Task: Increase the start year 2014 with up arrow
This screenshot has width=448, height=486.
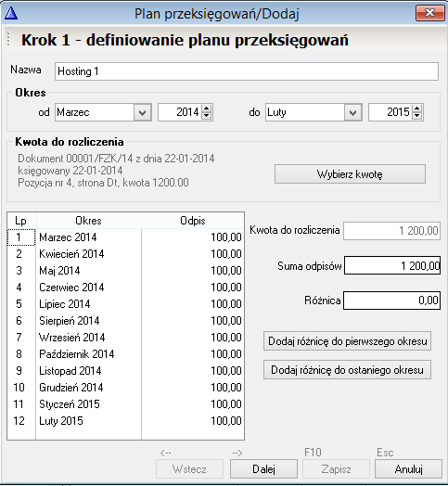Action: 207,109
